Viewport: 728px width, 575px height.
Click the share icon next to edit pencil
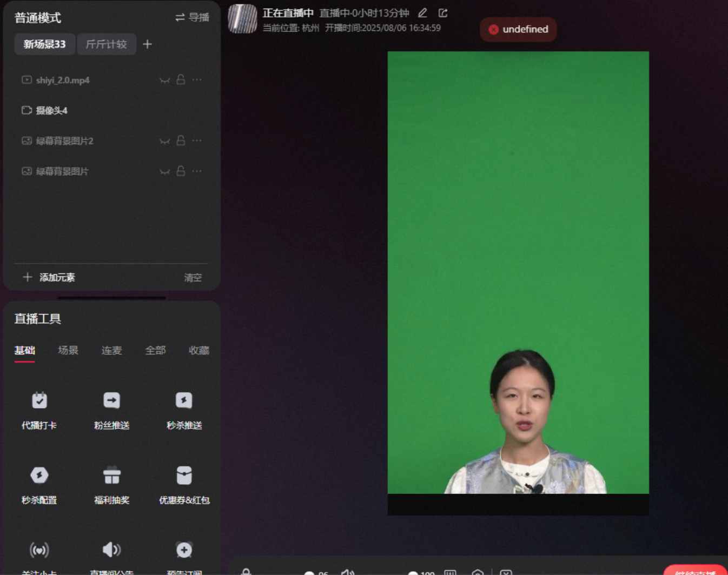pos(443,13)
